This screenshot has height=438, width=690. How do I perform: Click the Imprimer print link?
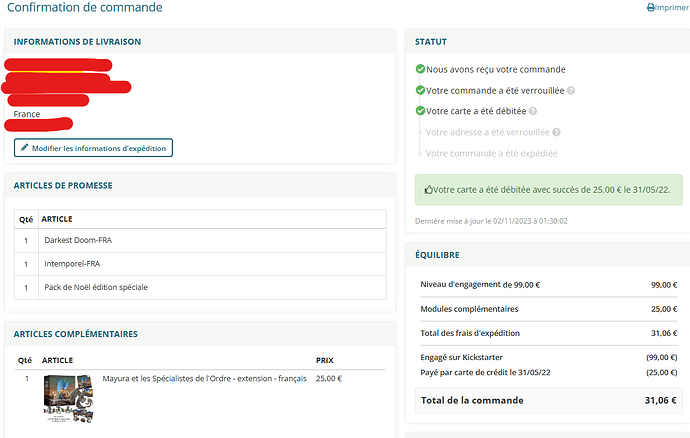[x=668, y=7]
